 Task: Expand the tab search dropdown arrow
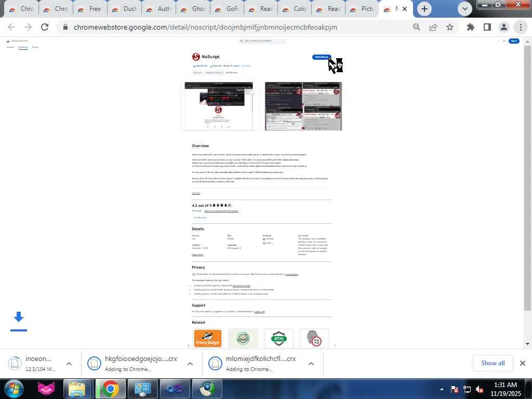click(465, 9)
